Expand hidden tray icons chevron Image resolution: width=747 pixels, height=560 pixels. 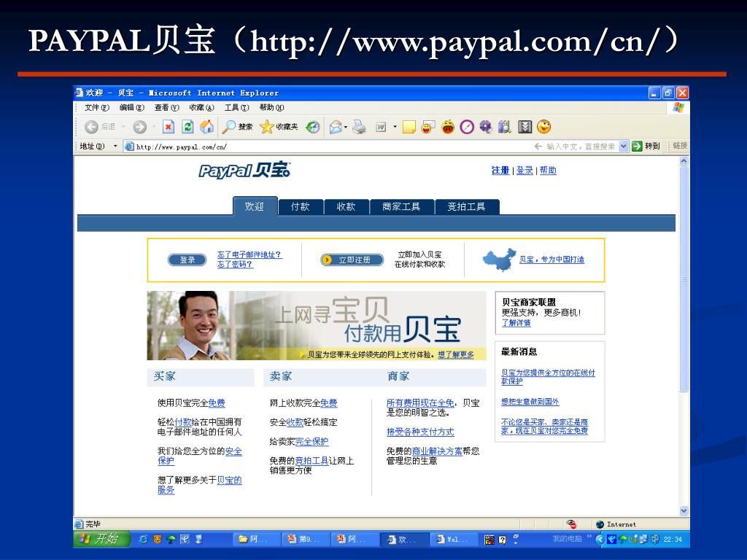coord(600,539)
